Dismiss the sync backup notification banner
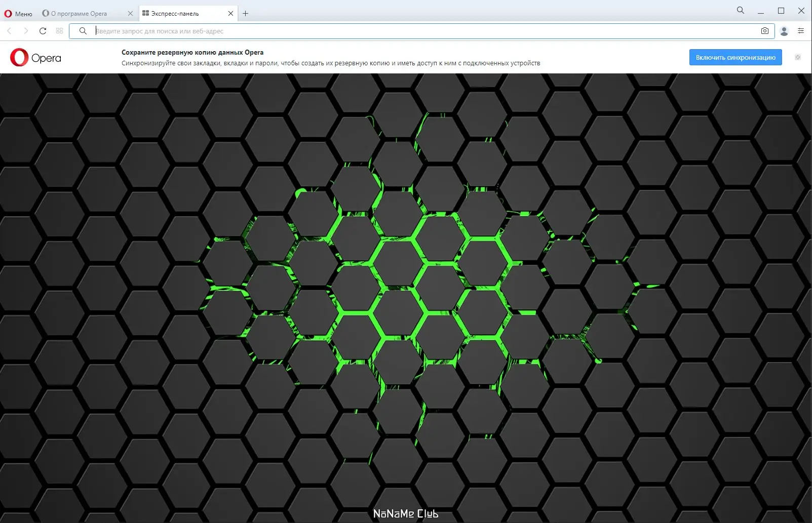 pos(798,57)
